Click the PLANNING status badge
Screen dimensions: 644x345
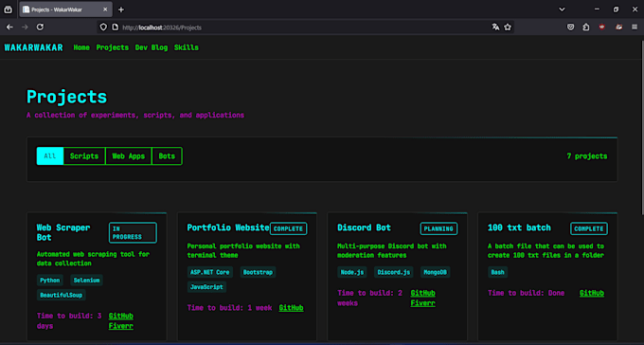coord(438,228)
